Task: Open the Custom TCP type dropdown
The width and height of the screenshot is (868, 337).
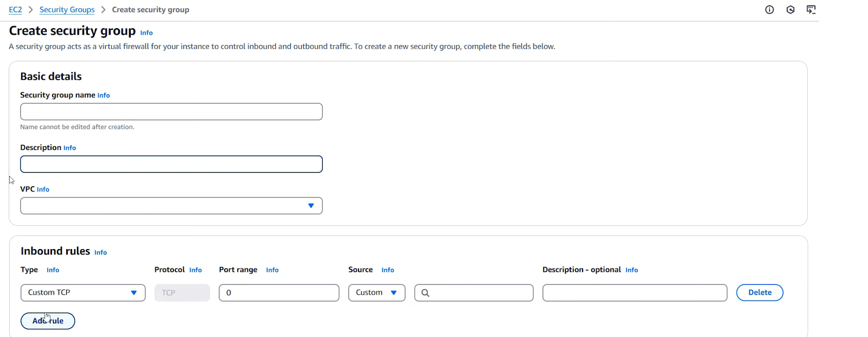Action: (83, 293)
